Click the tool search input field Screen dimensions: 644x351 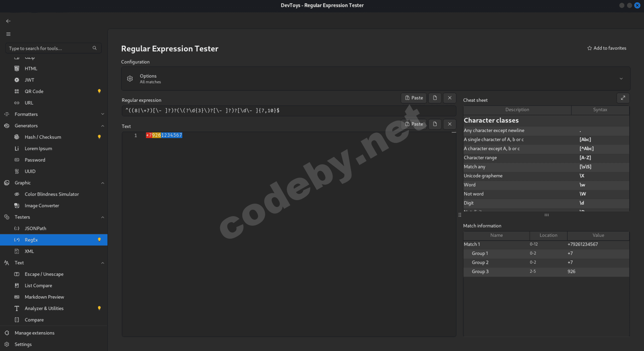pyautogui.click(x=48, y=48)
